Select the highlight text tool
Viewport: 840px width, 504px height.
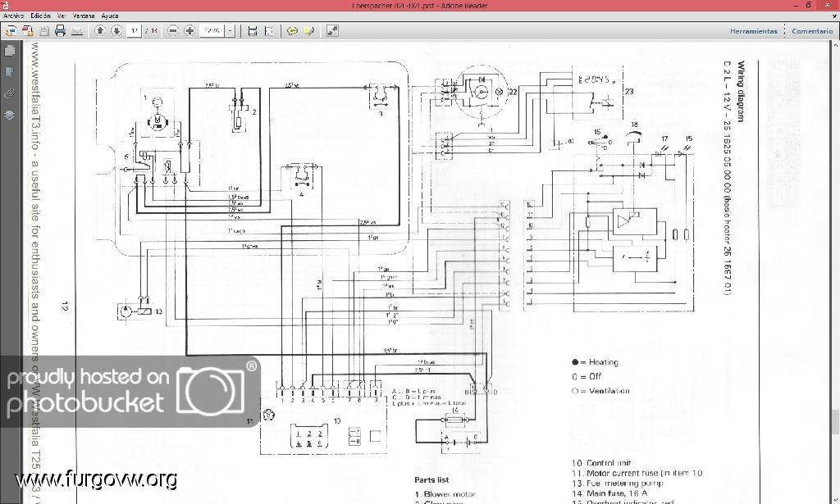click(x=308, y=31)
